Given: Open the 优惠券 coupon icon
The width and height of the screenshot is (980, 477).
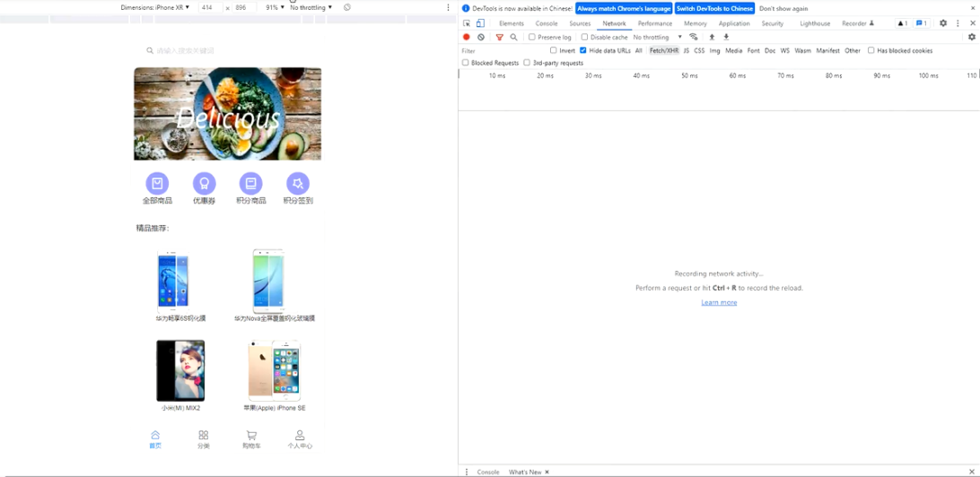Looking at the screenshot, I should [x=205, y=184].
